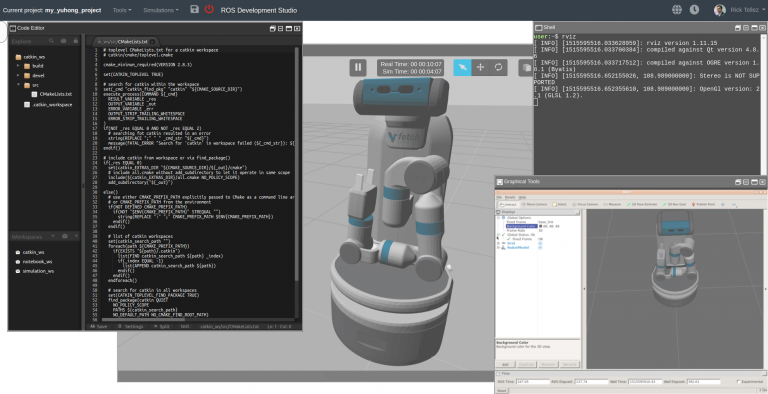Select the arrow selection mode tool

pos(462,68)
